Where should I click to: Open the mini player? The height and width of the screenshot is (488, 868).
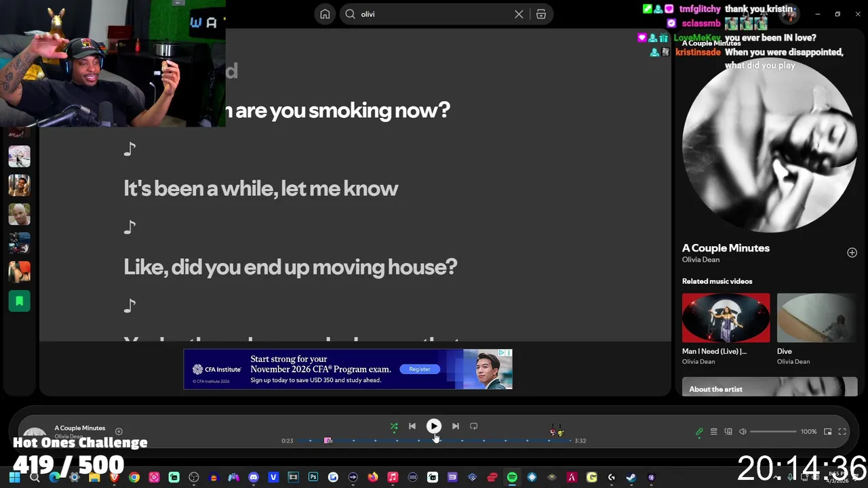click(x=828, y=432)
